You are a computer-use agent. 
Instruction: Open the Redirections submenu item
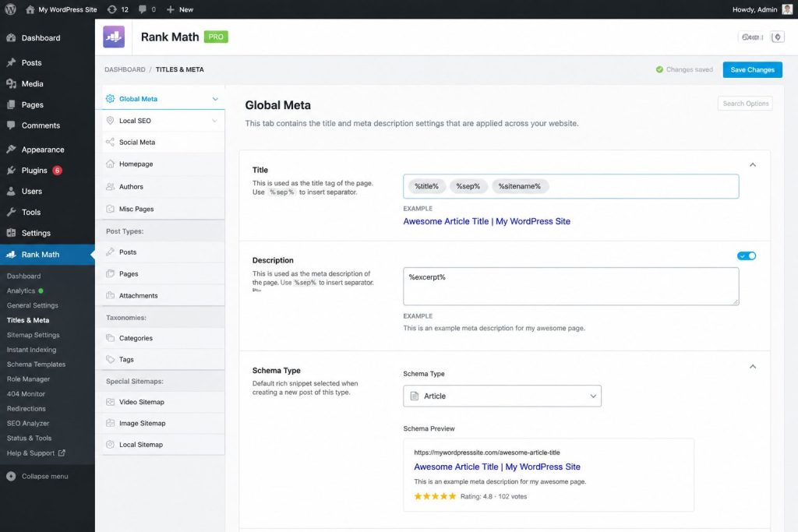pos(26,408)
